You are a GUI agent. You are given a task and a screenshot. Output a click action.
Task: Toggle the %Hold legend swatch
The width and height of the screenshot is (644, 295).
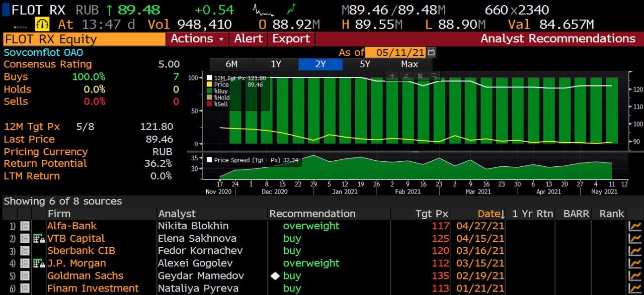[x=209, y=97]
